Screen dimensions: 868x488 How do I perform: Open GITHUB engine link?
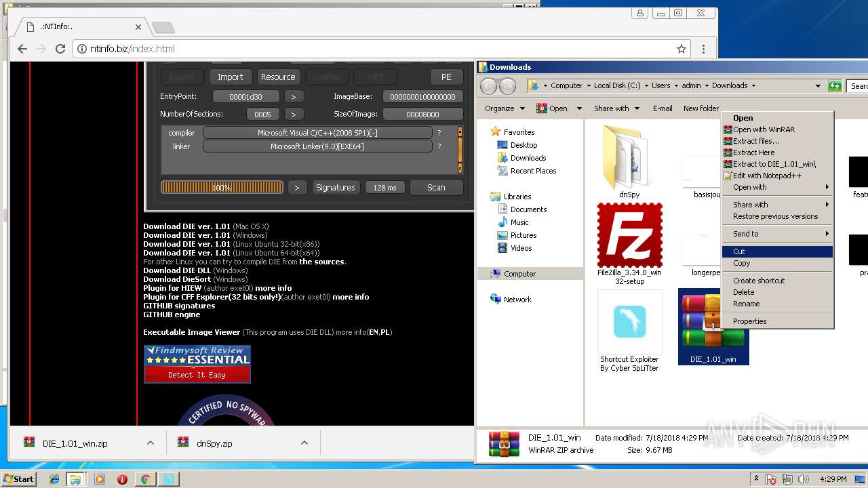(172, 314)
